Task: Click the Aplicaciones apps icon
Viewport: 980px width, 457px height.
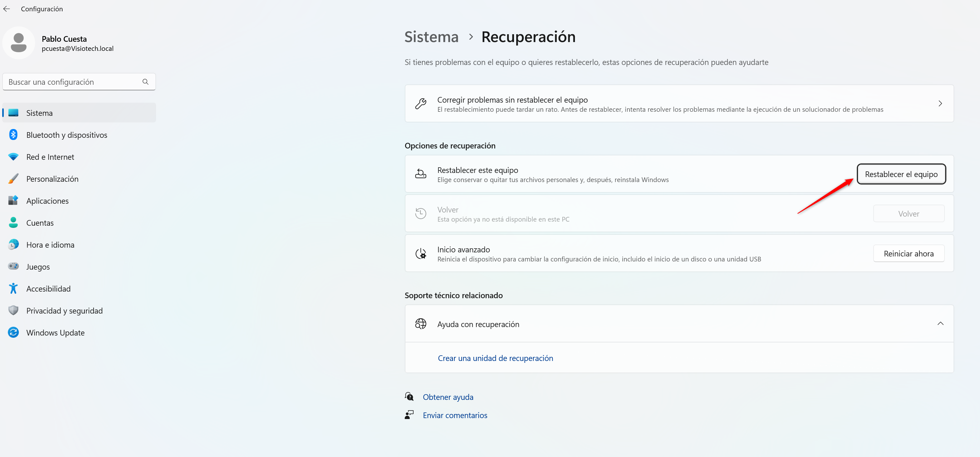Action: tap(13, 200)
